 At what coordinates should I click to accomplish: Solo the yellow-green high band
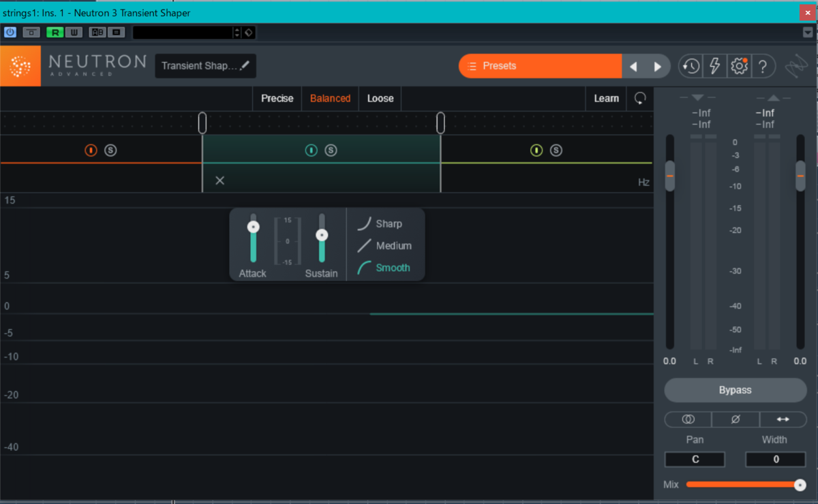coord(556,151)
